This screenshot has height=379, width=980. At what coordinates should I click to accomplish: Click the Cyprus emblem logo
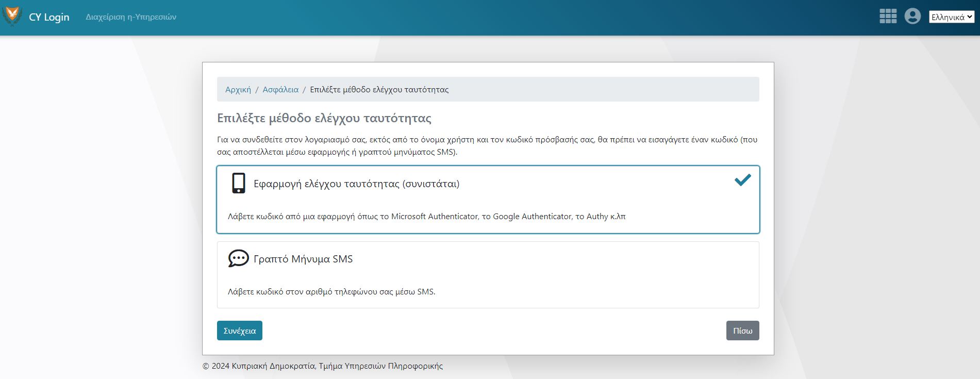[12, 16]
